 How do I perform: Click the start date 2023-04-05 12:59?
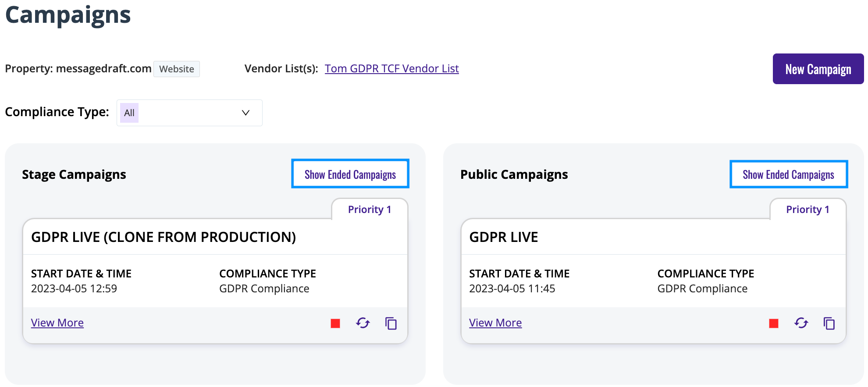click(x=74, y=288)
